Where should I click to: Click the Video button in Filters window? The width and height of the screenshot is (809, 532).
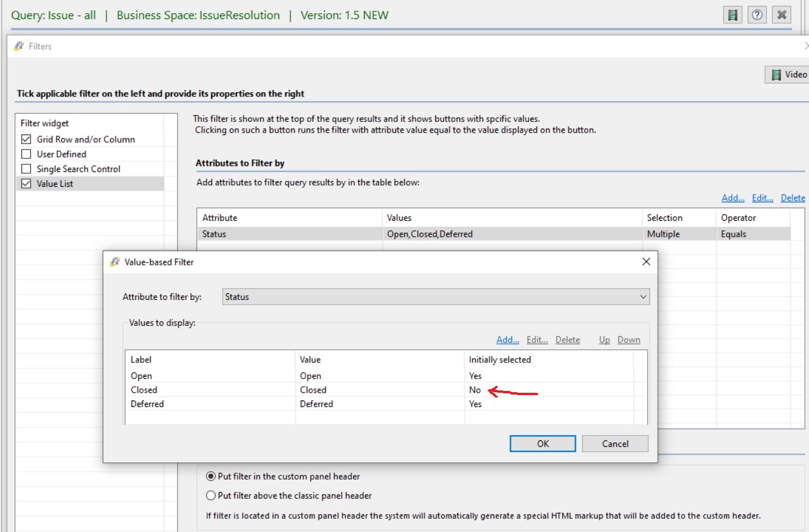[788, 74]
